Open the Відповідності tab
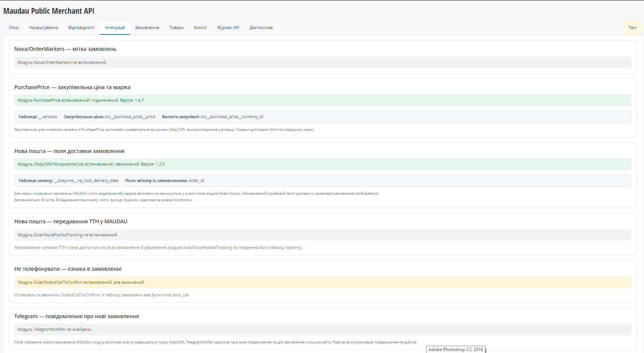The height and width of the screenshot is (353, 644). pos(81,28)
